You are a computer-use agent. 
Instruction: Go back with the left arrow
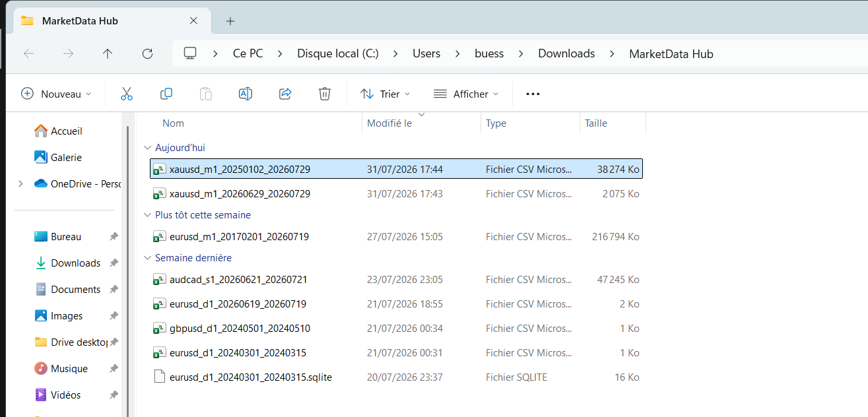coord(28,53)
